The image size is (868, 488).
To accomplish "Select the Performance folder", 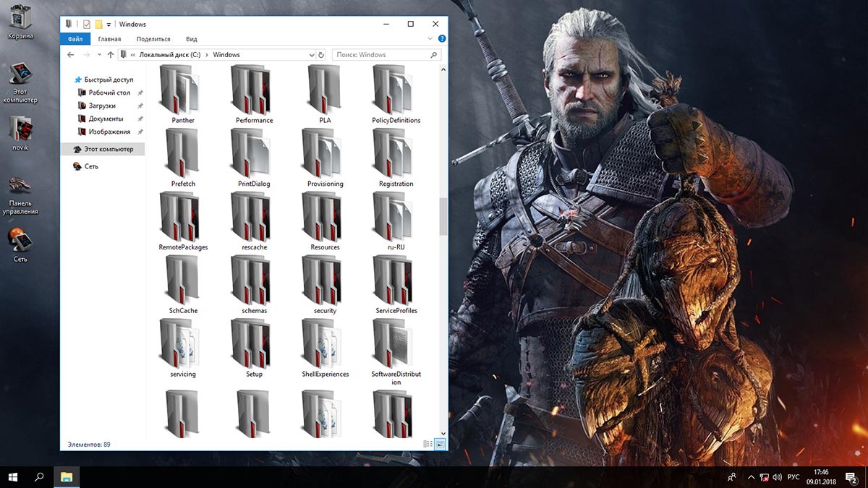I will pyautogui.click(x=254, y=94).
